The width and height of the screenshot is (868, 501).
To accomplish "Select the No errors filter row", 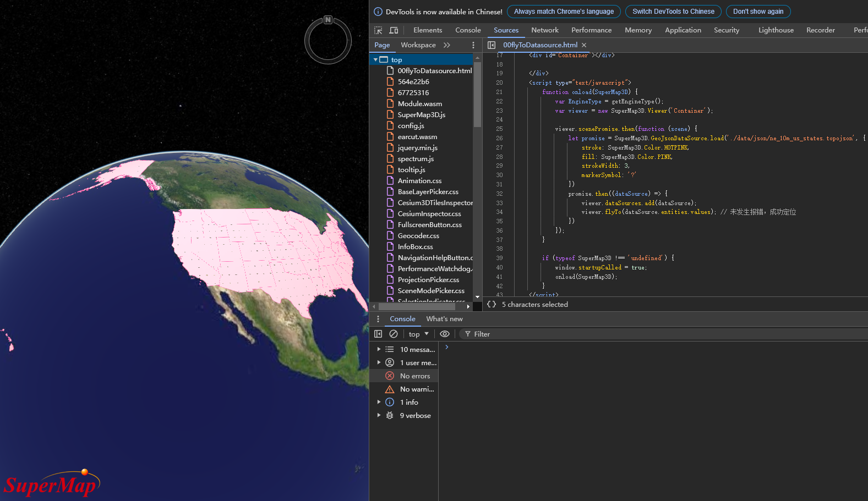I will [404, 376].
